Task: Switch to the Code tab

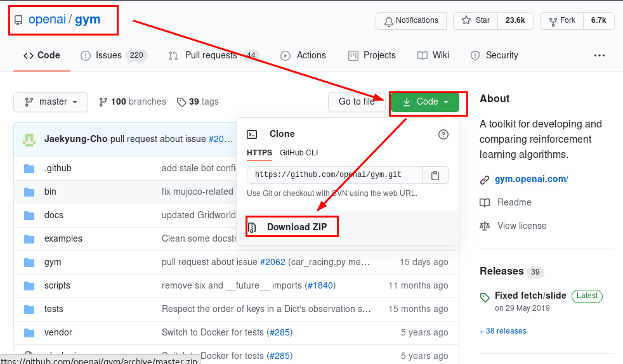Action: pyautogui.click(x=42, y=56)
